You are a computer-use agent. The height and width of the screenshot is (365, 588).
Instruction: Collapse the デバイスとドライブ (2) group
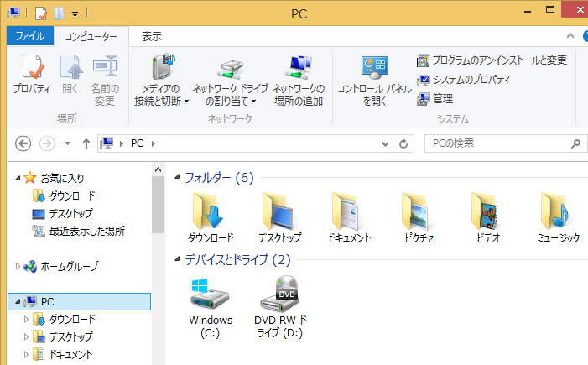[177, 260]
